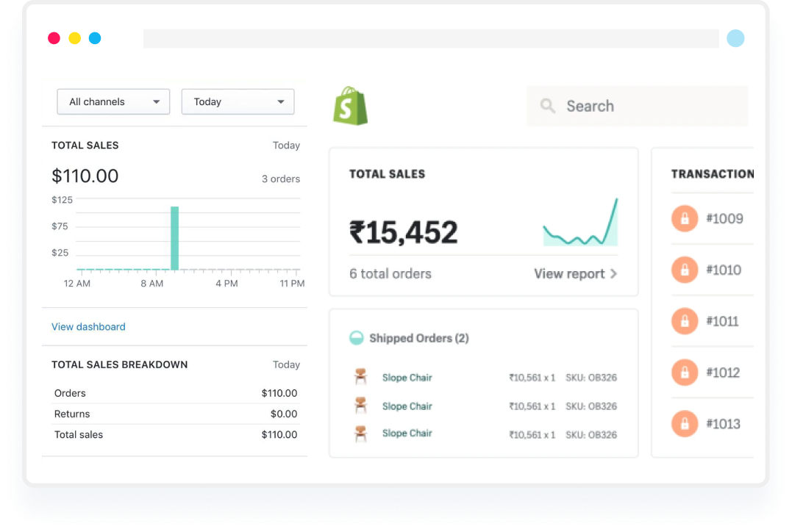Click the lock icon for transaction #1009
Image resolution: width=792 pixels, height=532 pixels.
tap(685, 218)
